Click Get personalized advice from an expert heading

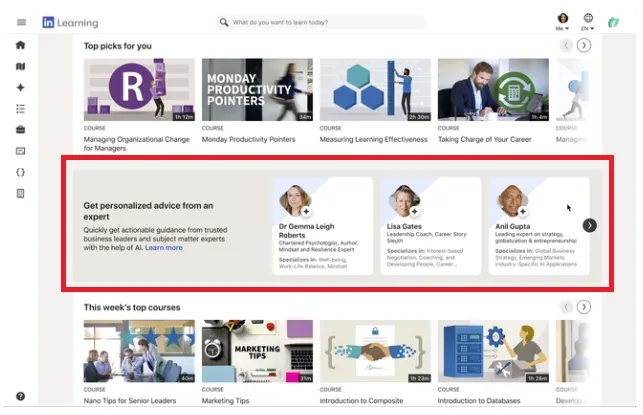pos(148,211)
